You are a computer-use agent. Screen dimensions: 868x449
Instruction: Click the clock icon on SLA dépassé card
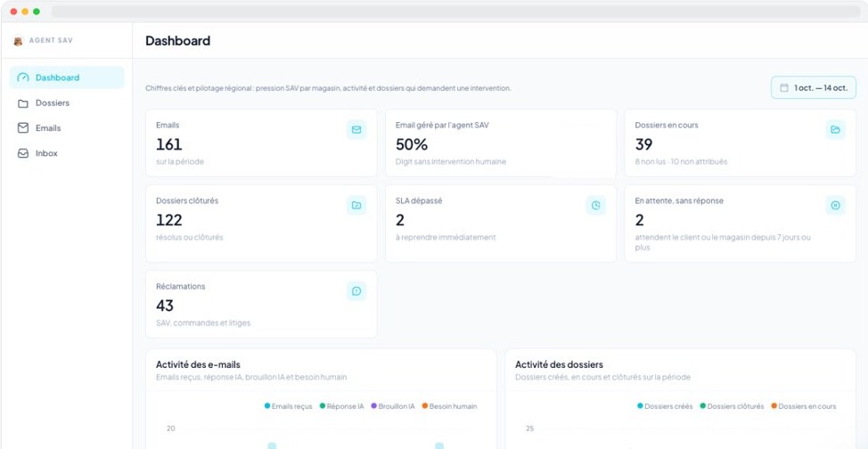pos(595,206)
